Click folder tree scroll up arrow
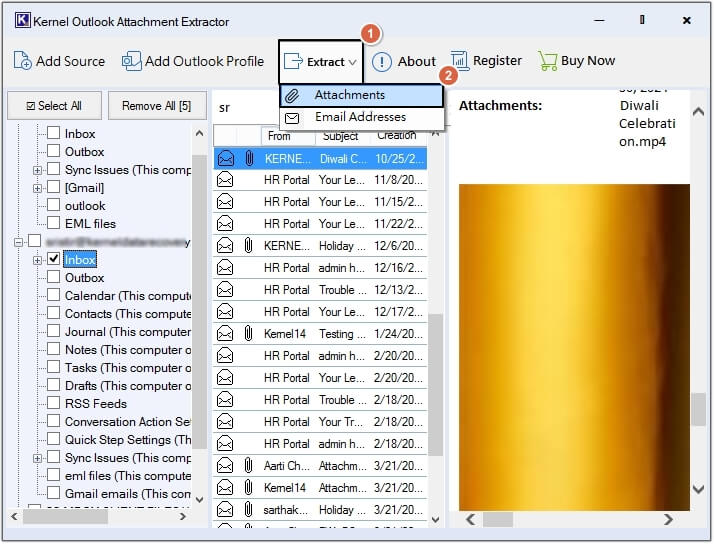 [199, 133]
